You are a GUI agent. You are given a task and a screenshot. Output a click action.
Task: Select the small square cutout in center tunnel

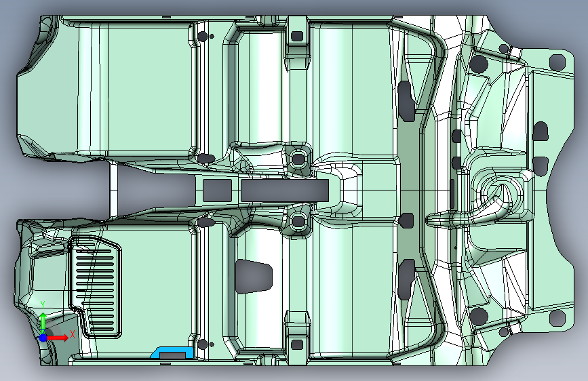point(217,190)
